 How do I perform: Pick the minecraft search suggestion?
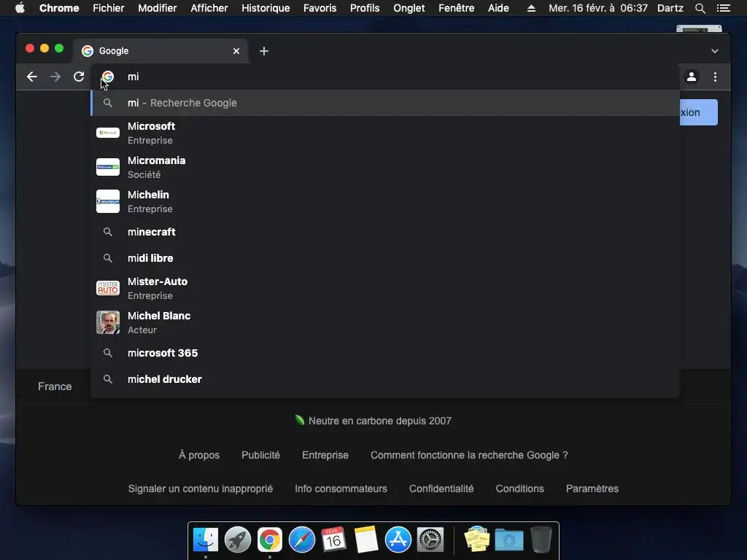[x=385, y=232]
